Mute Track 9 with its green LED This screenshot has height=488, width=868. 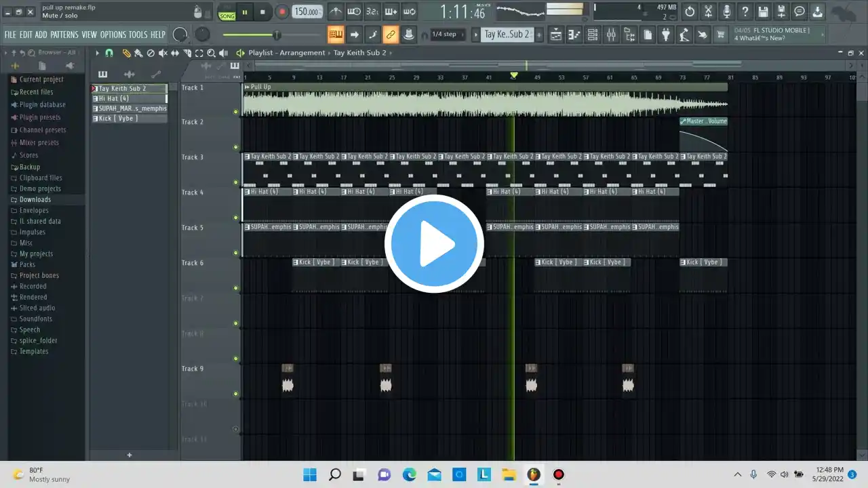[x=236, y=394]
